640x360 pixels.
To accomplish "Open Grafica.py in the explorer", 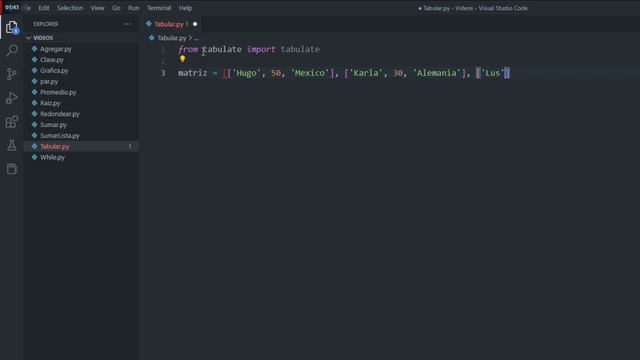I will (54, 70).
